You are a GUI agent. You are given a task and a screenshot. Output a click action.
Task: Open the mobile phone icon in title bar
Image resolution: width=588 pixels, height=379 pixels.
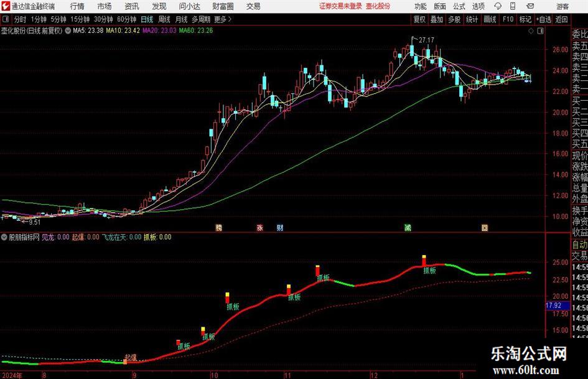513,6
